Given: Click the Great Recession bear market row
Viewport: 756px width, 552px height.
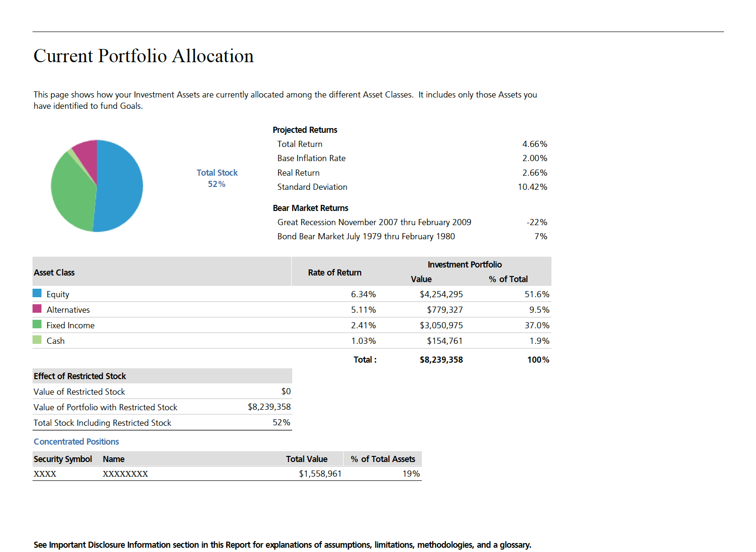Looking at the screenshot, I should tap(374, 222).
